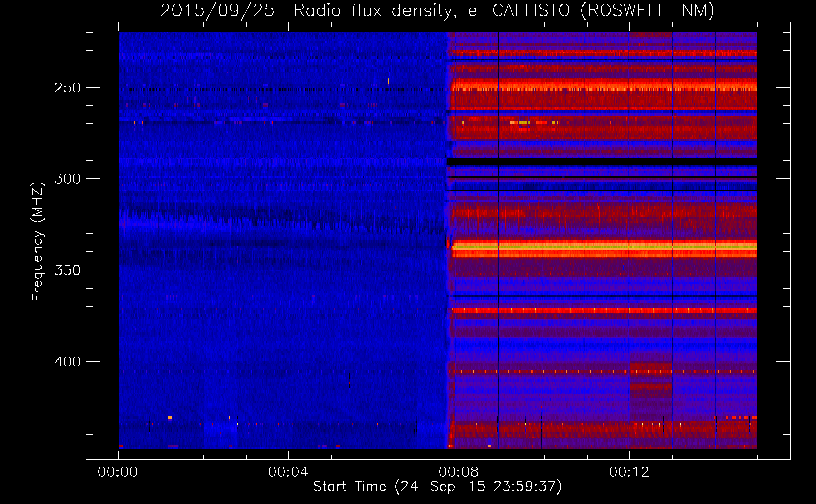Click the 00:04 time tick label
This screenshot has width=816, height=504.
(x=288, y=472)
